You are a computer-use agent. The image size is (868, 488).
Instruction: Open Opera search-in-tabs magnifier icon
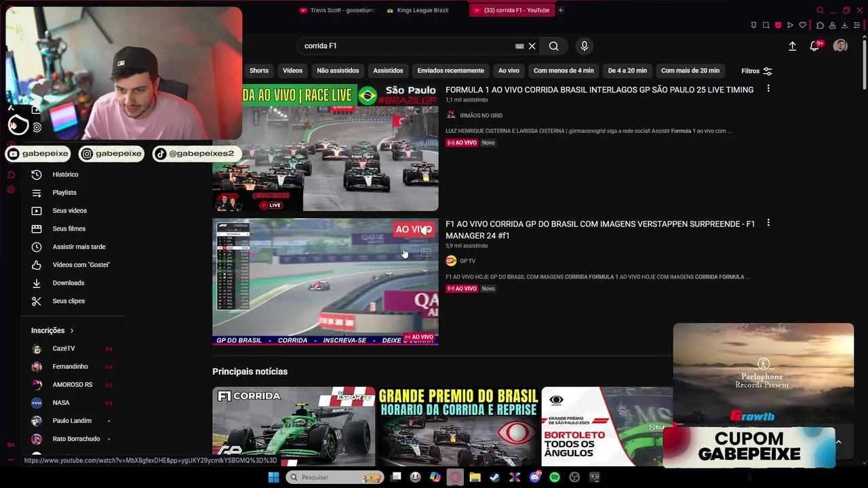tap(820, 10)
